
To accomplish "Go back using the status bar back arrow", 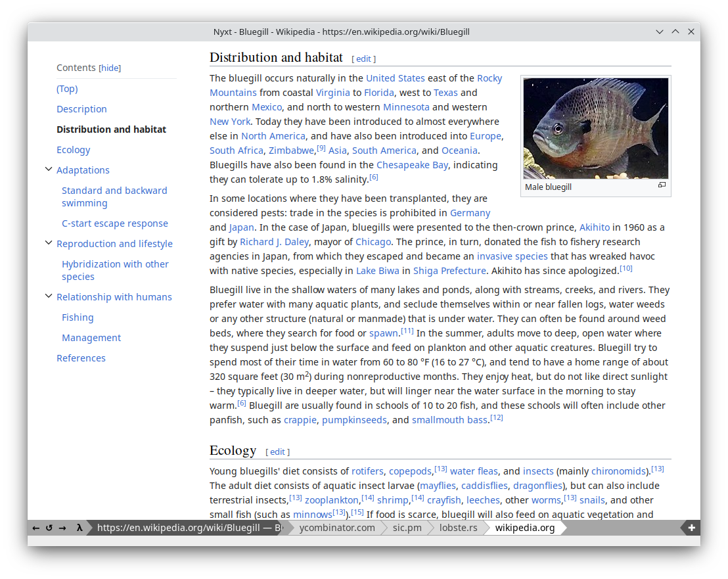I will pyautogui.click(x=35, y=528).
